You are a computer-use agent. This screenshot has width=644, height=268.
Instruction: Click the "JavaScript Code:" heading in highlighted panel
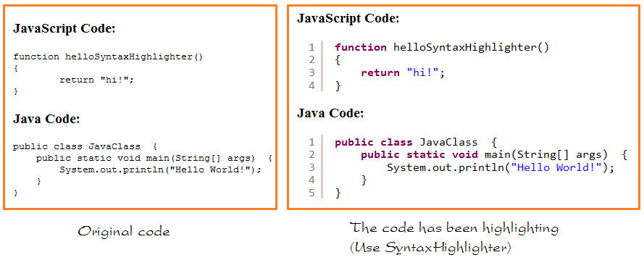(x=348, y=18)
